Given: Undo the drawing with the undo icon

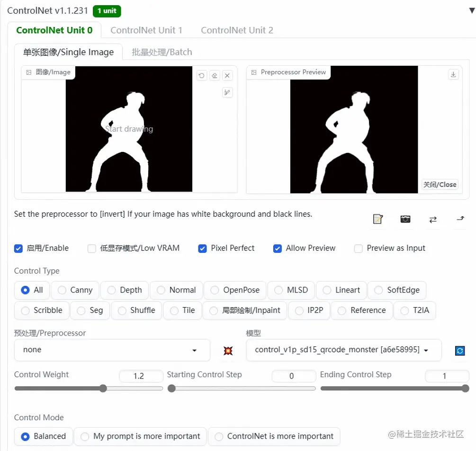Looking at the screenshot, I should [x=201, y=75].
